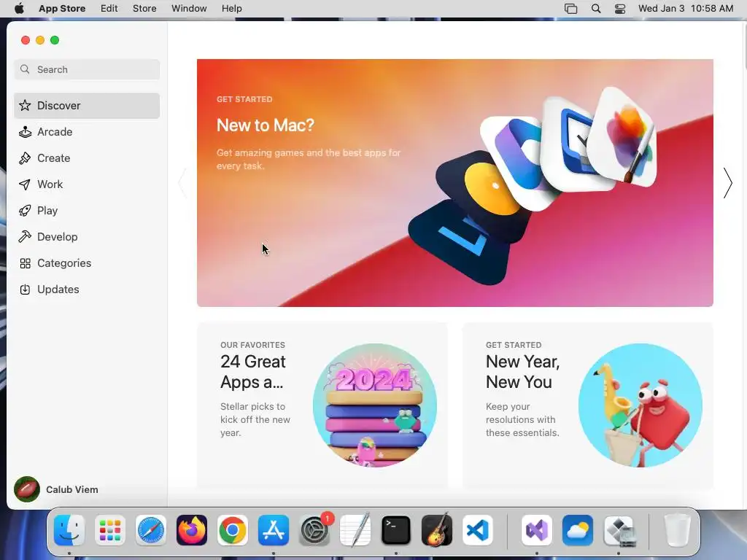747x560 pixels.
Task: Show previous featured banner with left chevron
Action: click(x=182, y=183)
